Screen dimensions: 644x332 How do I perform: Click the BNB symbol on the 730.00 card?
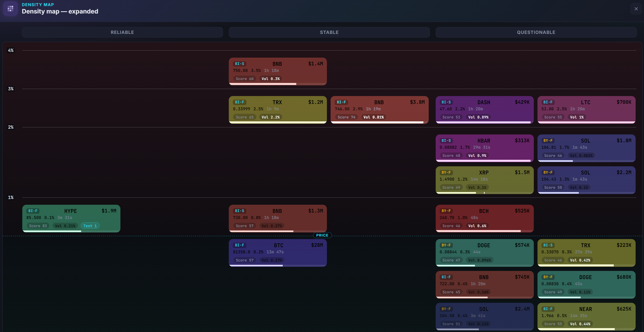277,211
